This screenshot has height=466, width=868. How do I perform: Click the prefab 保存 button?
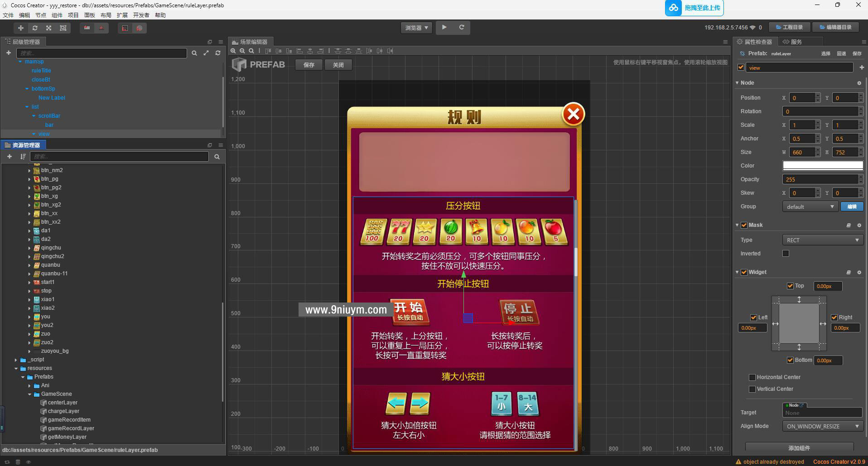309,65
